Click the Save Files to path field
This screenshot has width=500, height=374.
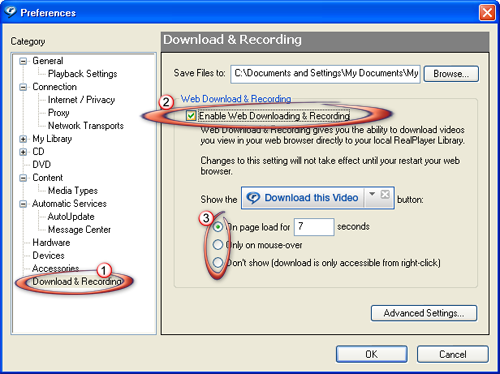(x=325, y=74)
